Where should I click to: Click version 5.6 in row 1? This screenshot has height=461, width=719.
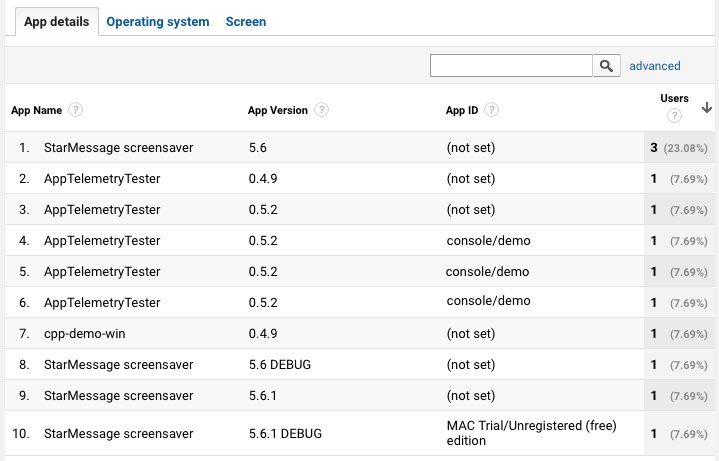pyautogui.click(x=258, y=148)
